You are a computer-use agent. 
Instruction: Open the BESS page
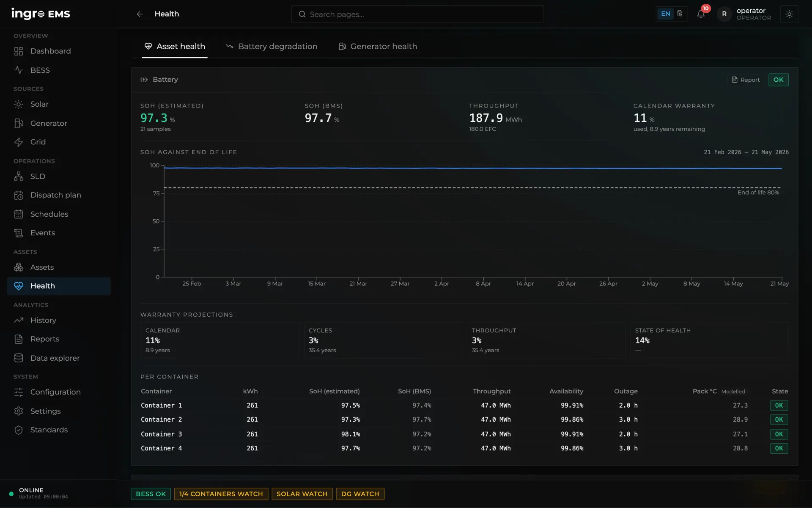pyautogui.click(x=59, y=70)
